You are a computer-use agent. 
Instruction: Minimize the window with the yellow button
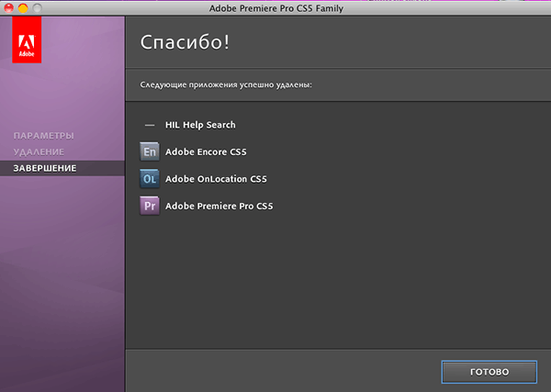23,7
